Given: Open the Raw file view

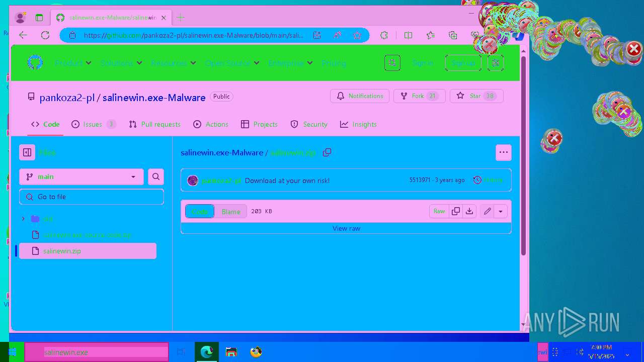Looking at the screenshot, I should pos(439,212).
